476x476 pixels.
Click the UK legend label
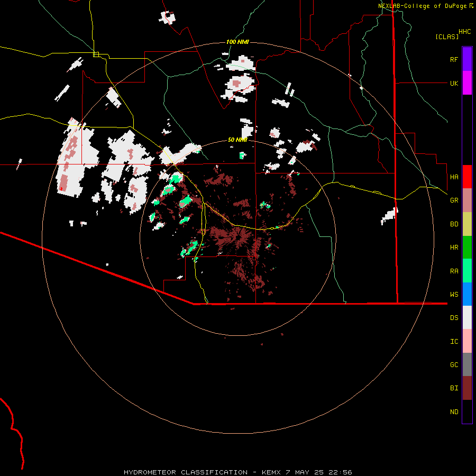454,83
